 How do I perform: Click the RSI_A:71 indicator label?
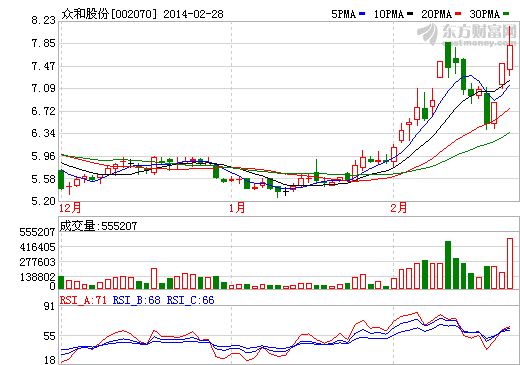83,300
